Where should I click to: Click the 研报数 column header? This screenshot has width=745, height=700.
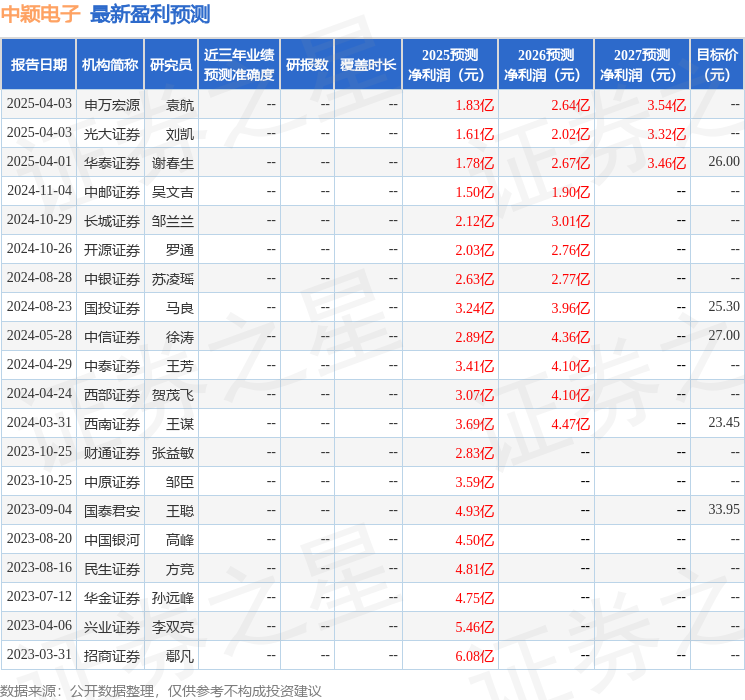307,65
